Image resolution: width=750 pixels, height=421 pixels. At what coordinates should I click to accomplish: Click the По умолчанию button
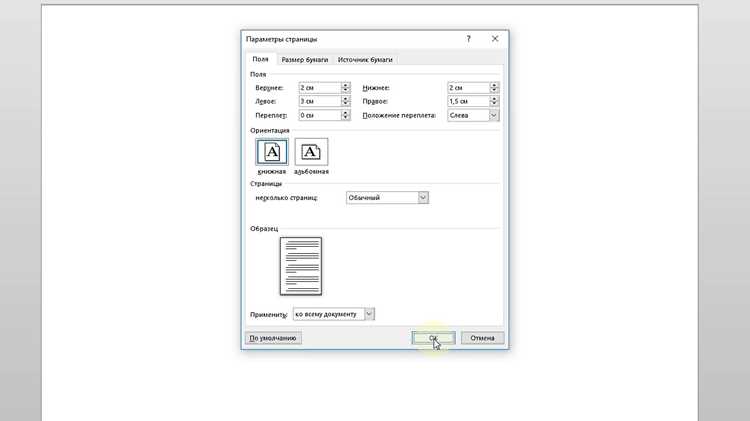(x=273, y=338)
